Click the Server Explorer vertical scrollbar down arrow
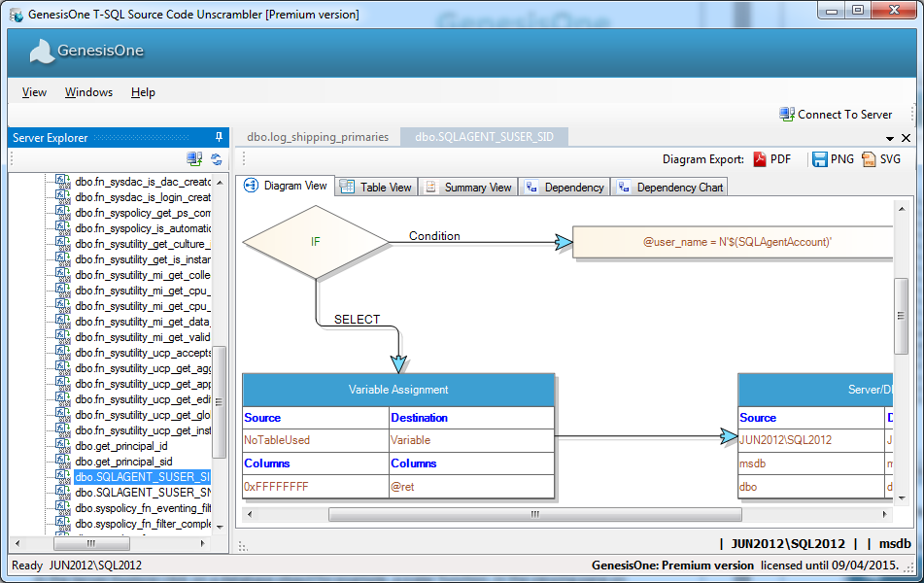 [220, 527]
